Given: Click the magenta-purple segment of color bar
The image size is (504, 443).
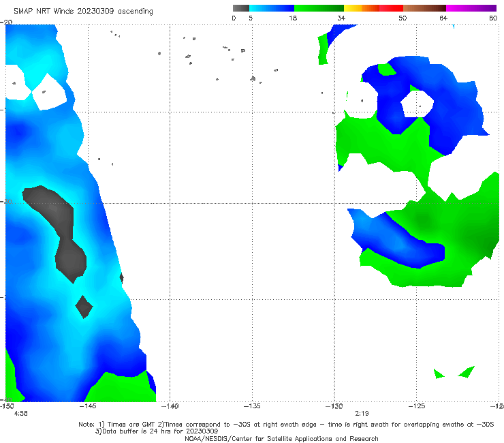Looking at the screenshot, I should coord(471,8).
